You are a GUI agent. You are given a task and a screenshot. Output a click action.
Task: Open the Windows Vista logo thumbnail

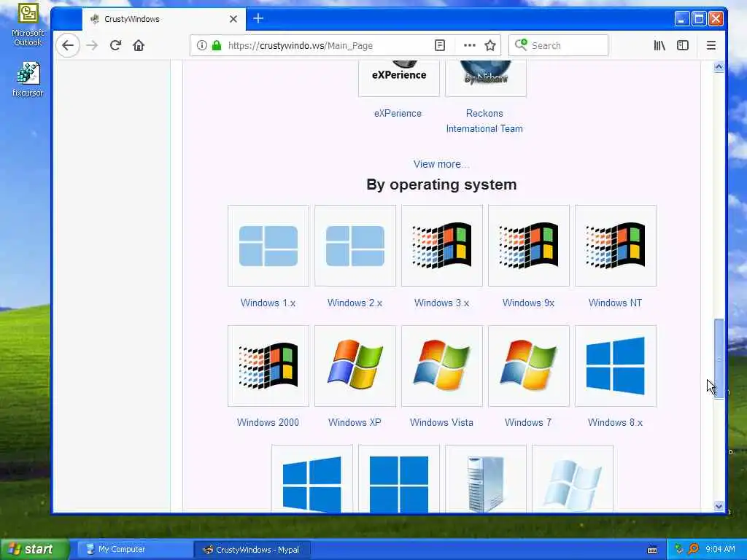tap(442, 366)
